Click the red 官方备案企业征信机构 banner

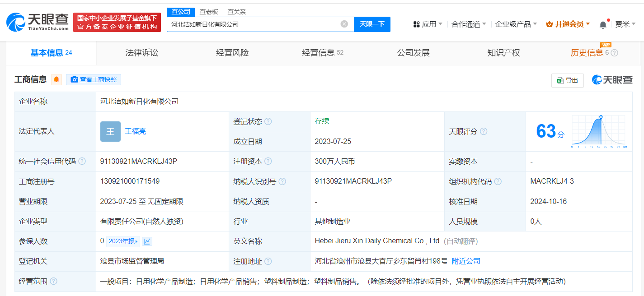(117, 22)
